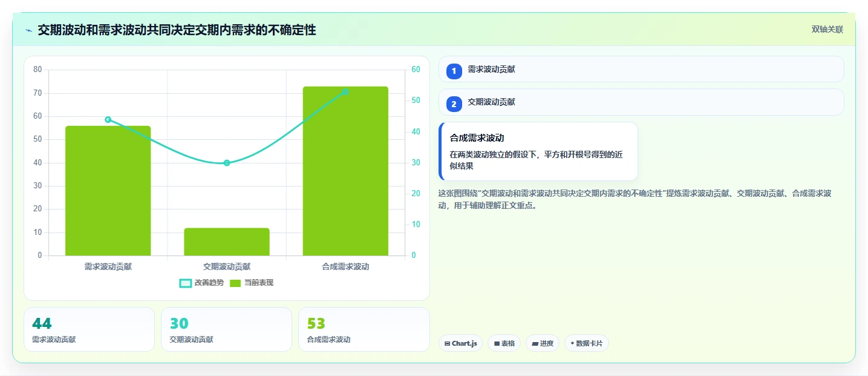The image size is (868, 376).
Task: Click the left axis value 80
Action: click(38, 70)
